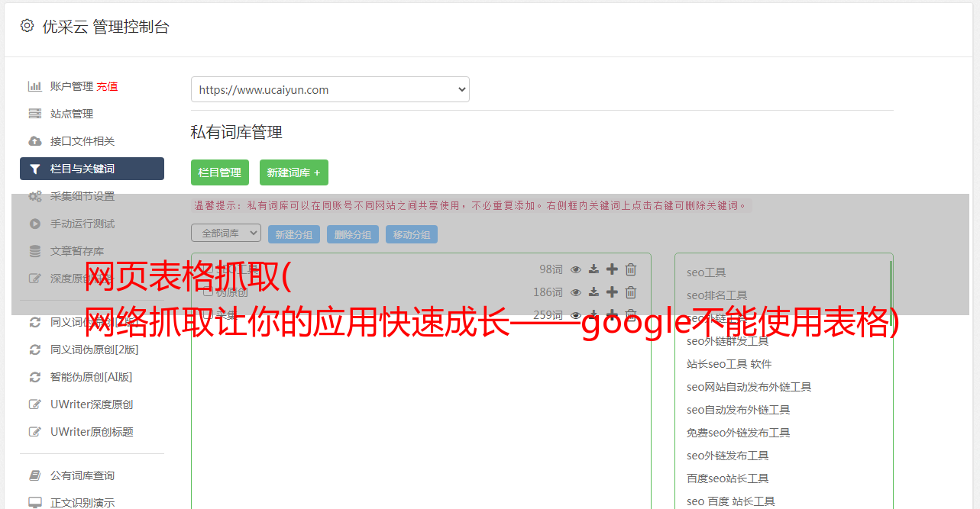Delete the 98词 library with trash icon
Image resolution: width=980 pixels, height=509 pixels.
[631, 269]
